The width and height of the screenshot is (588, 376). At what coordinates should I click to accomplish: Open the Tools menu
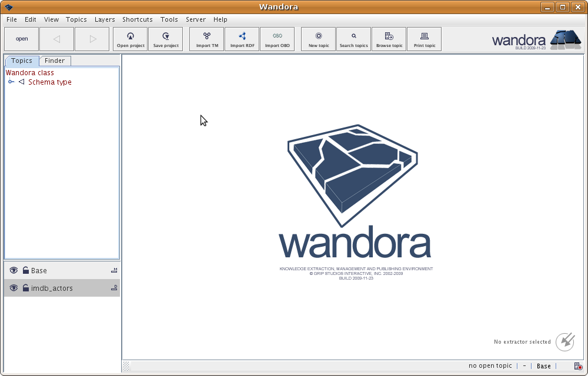coord(169,19)
